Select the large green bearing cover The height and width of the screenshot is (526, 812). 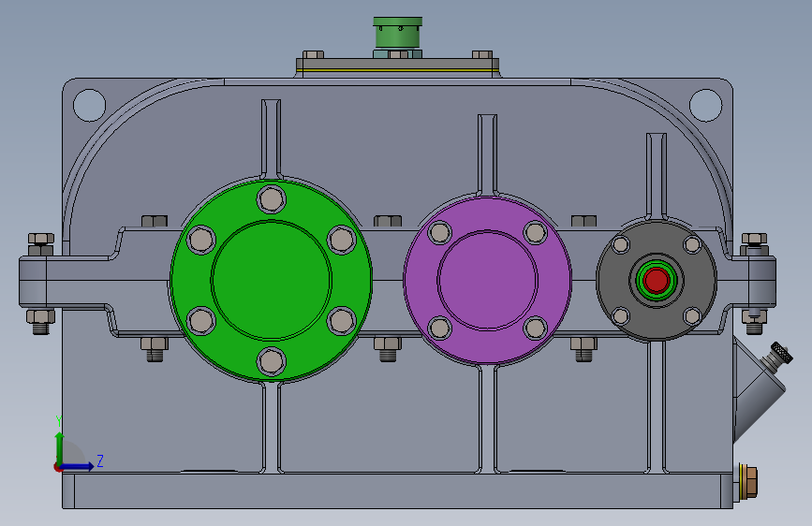271,281
